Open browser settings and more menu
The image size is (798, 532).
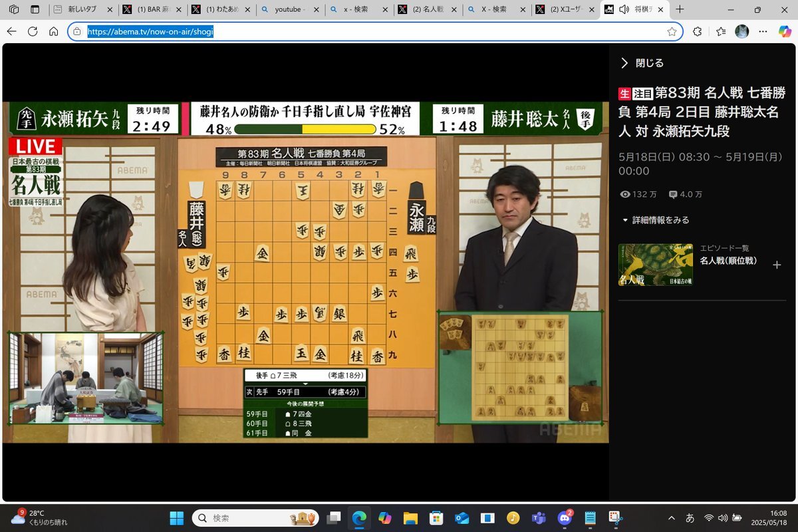click(763, 31)
